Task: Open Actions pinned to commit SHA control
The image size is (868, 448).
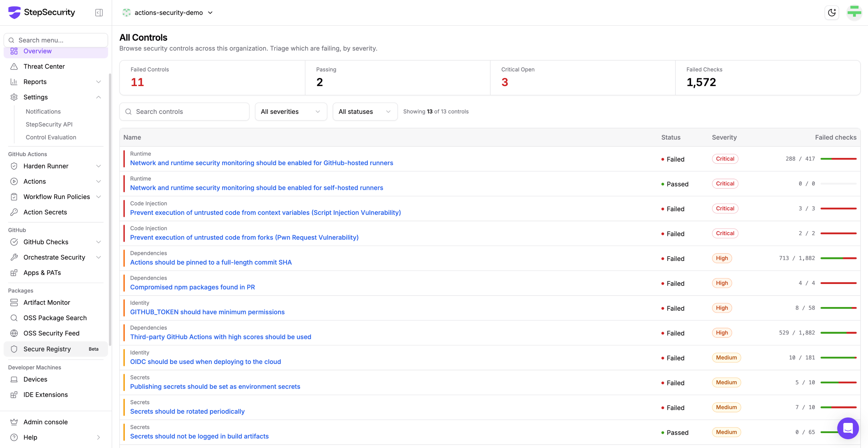Action: pos(211,262)
